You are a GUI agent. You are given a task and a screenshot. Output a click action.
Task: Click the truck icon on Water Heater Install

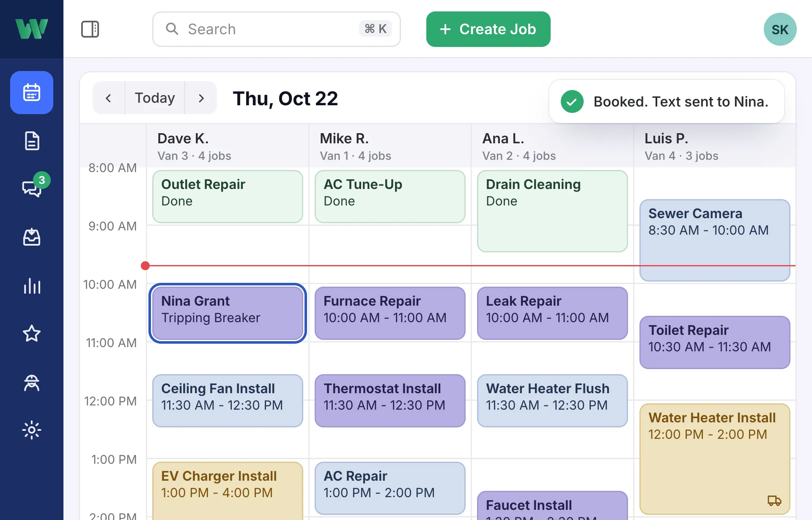click(x=774, y=501)
